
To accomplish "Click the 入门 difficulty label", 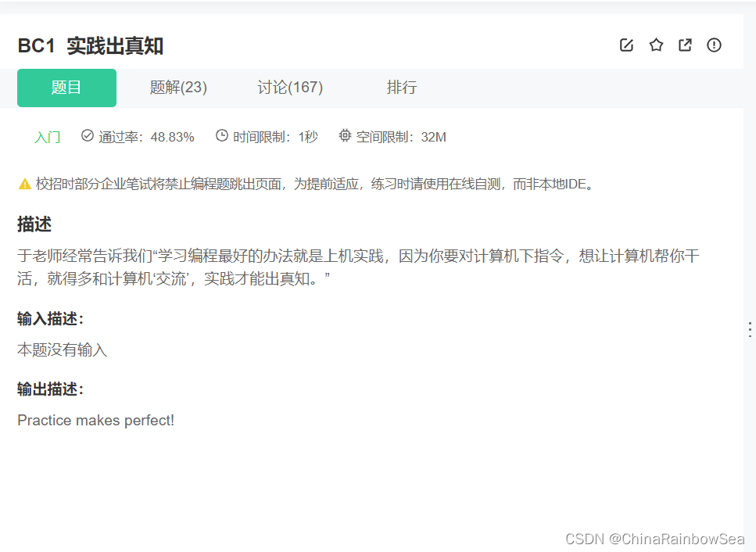I will [47, 138].
